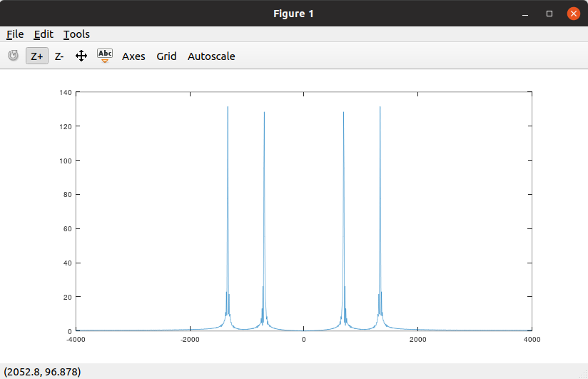Click the rotate tool icon
The height and width of the screenshot is (379, 588).
pyautogui.click(x=13, y=56)
